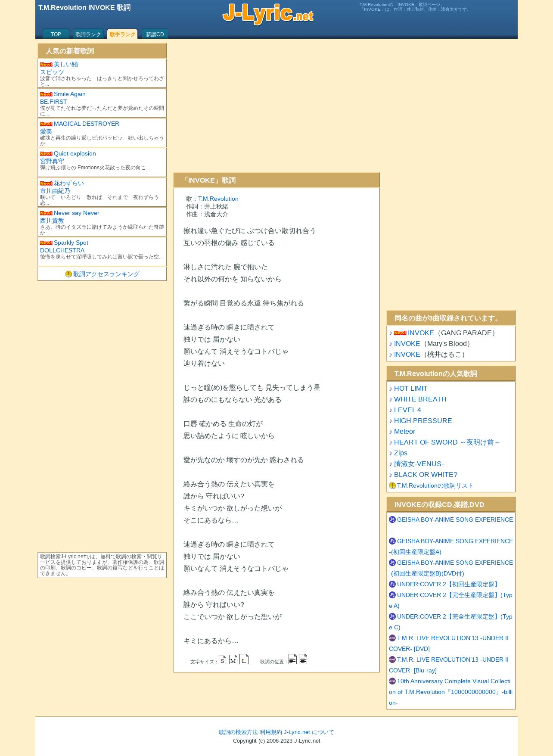Open WHITE BREATH lyrics
Image resolution: width=553 pixels, height=756 pixels.
pos(420,399)
